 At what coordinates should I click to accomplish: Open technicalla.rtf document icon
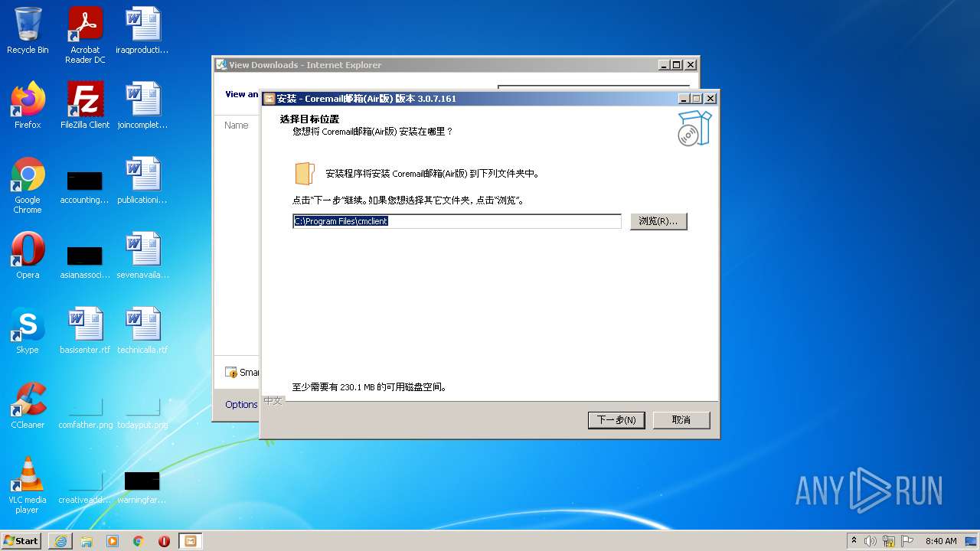pyautogui.click(x=142, y=331)
